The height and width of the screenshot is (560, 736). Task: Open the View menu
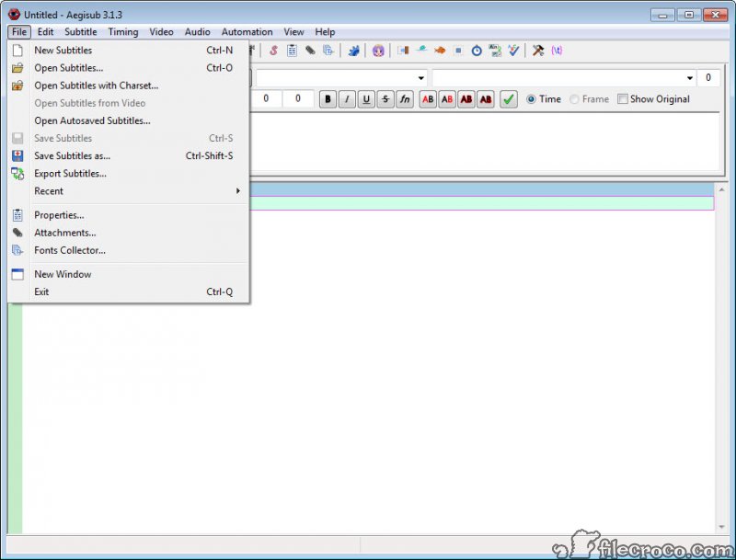(x=293, y=32)
